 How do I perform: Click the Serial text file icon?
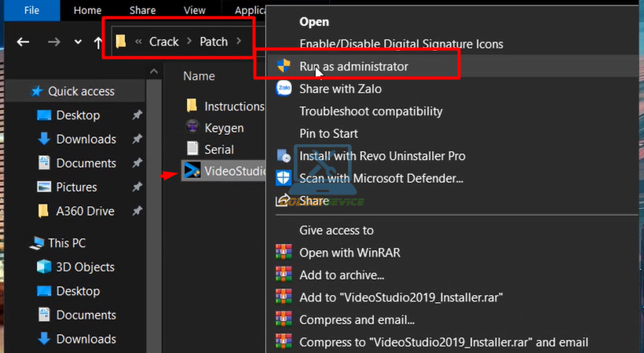192,148
